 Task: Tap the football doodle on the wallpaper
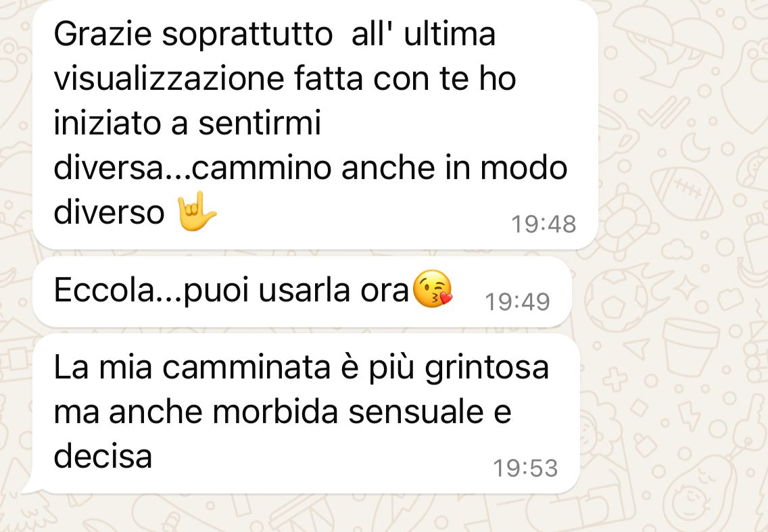(x=686, y=193)
